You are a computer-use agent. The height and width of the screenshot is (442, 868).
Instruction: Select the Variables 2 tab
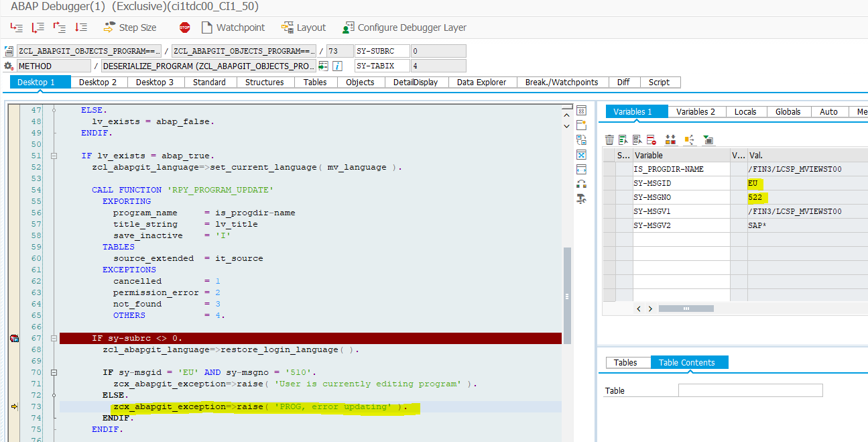click(696, 111)
